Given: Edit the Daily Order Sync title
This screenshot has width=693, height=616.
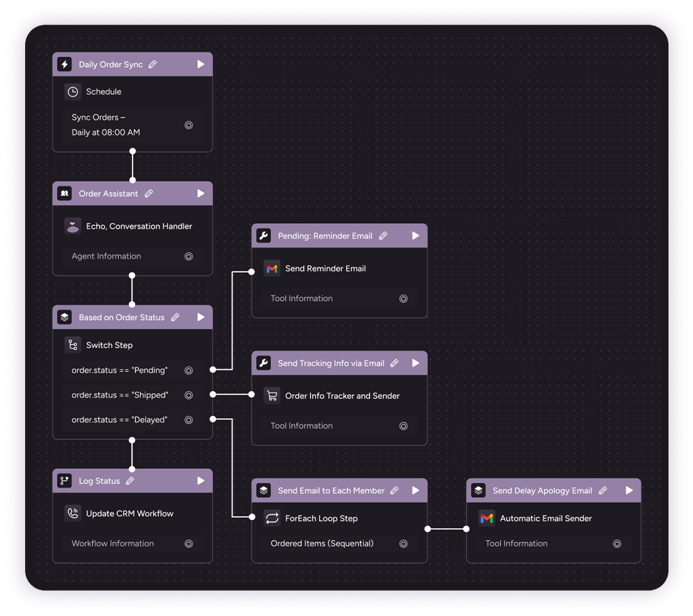Looking at the screenshot, I should click(x=153, y=64).
